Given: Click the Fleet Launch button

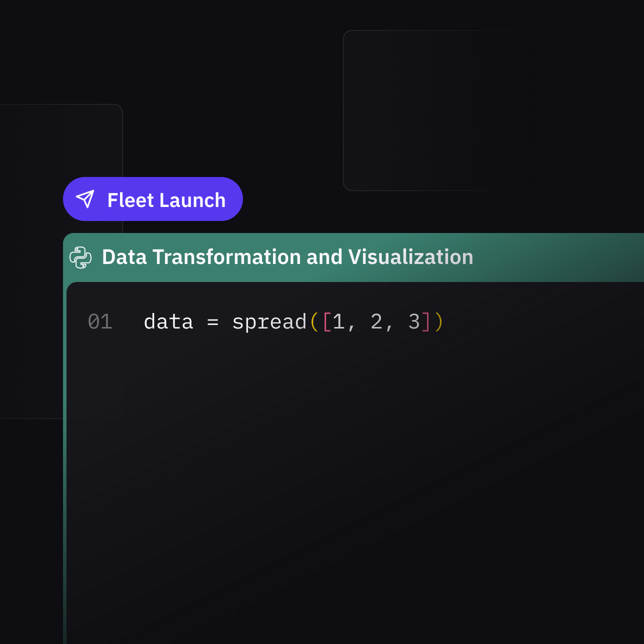Looking at the screenshot, I should tap(153, 199).
